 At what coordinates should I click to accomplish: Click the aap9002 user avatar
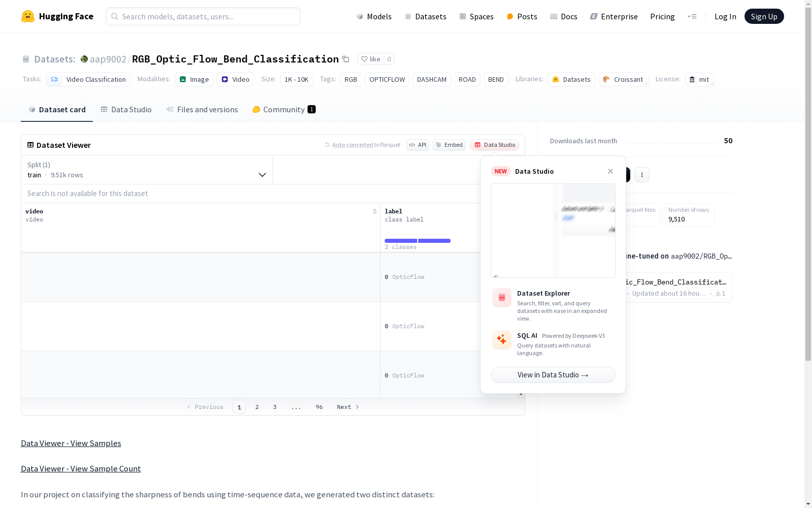(84, 59)
